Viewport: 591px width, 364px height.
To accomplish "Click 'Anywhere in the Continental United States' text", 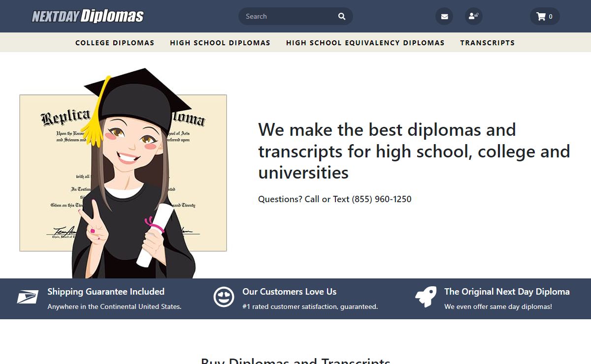I will [114, 306].
